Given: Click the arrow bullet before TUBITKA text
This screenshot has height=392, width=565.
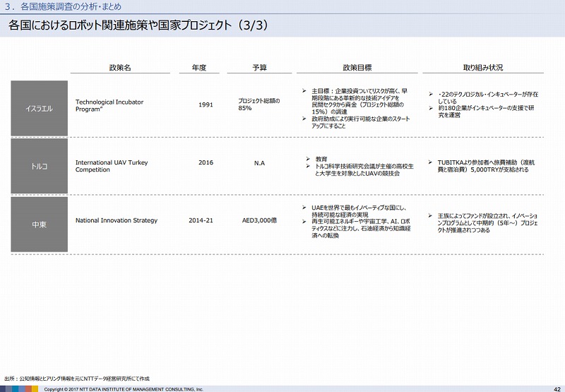Looking at the screenshot, I should pos(431,162).
